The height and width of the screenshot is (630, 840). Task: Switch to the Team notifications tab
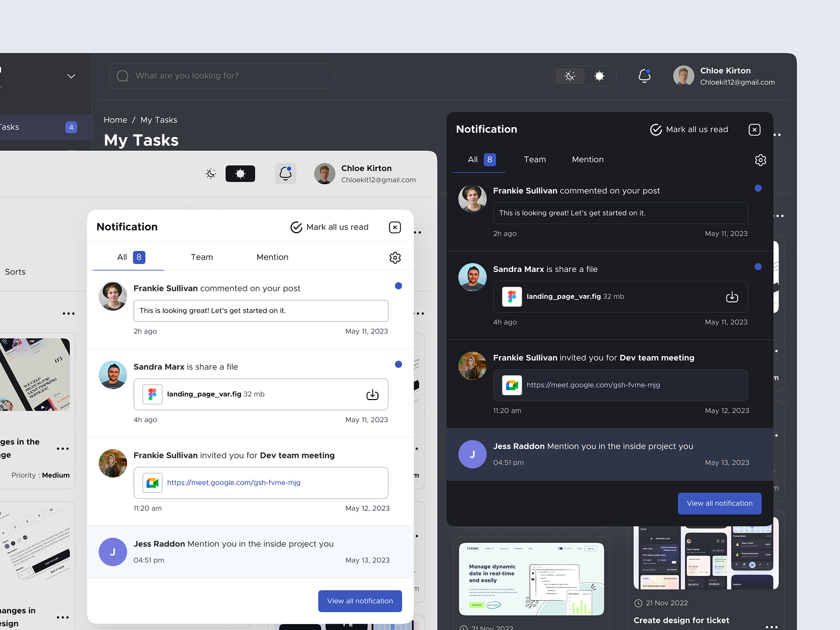tap(202, 257)
